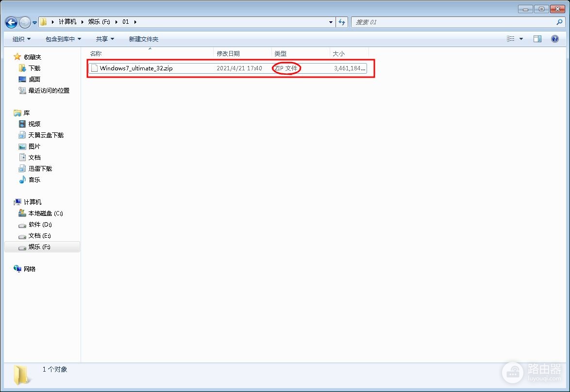Open the help question mark icon
This screenshot has height=392, width=570.
pyautogui.click(x=555, y=39)
